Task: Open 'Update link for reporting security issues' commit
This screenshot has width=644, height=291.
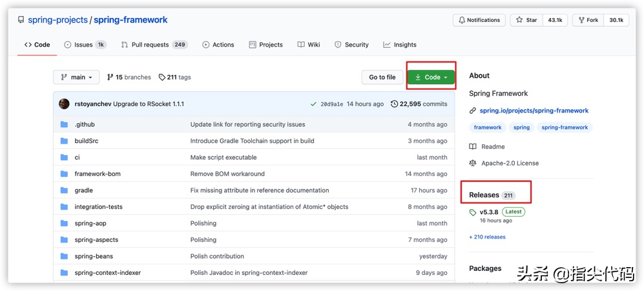Action: (247, 124)
